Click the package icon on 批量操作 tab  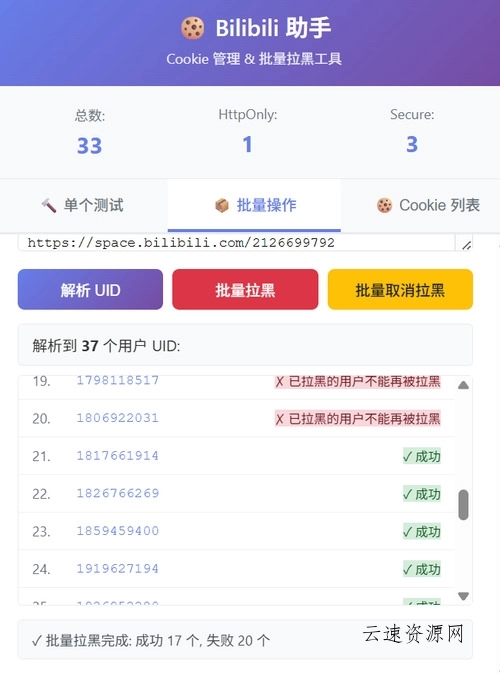tap(222, 205)
